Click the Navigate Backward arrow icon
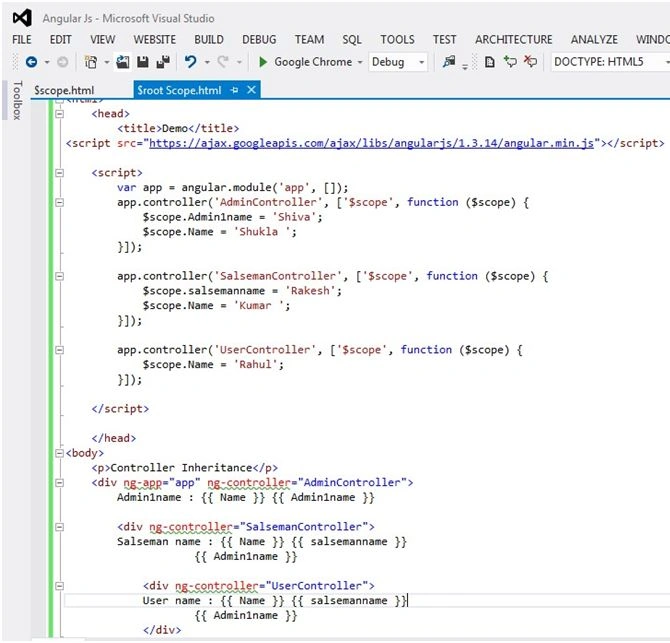Viewport: 670px width, 643px height. (31, 62)
